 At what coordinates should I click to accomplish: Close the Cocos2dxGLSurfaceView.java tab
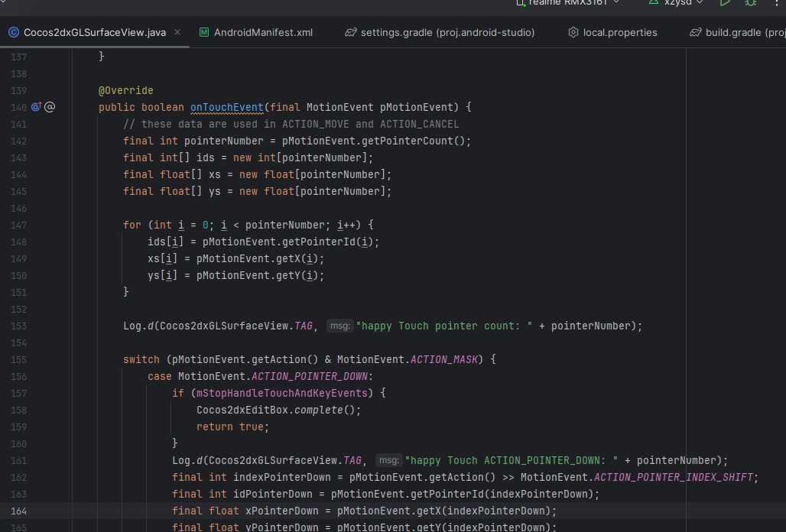(x=177, y=32)
